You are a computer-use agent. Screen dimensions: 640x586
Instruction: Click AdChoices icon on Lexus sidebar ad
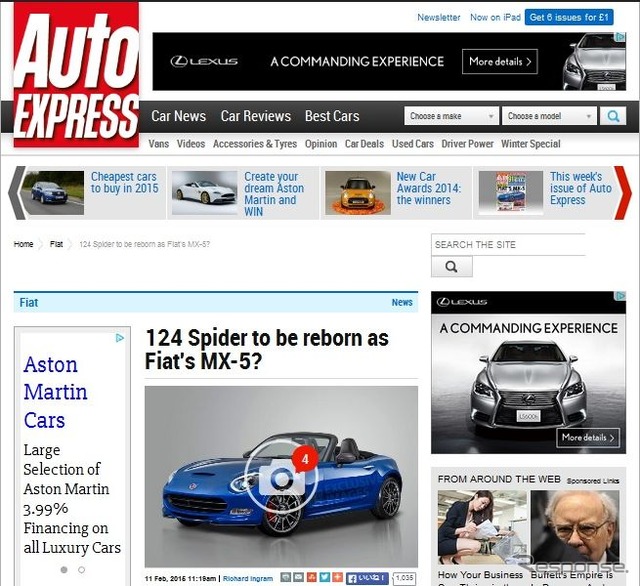(621, 296)
